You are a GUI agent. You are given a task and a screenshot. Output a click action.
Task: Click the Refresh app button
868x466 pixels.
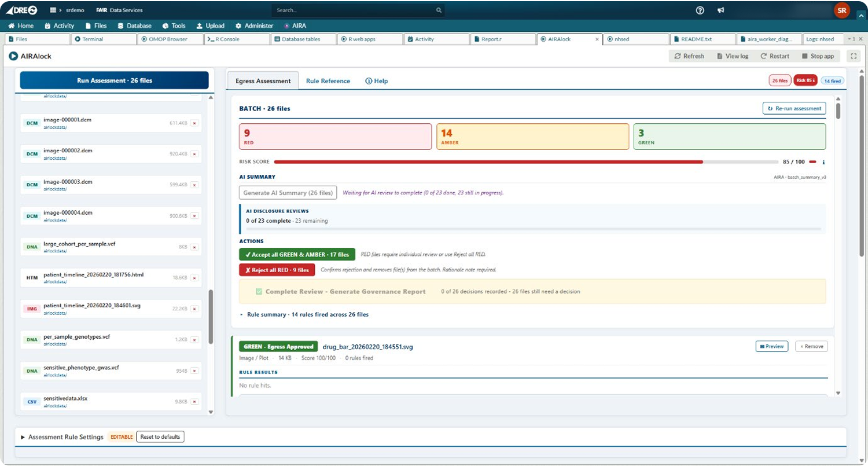coord(689,56)
